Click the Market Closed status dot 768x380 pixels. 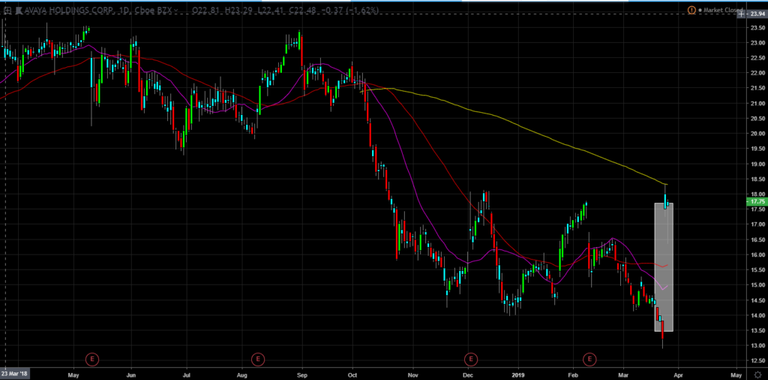[700, 10]
